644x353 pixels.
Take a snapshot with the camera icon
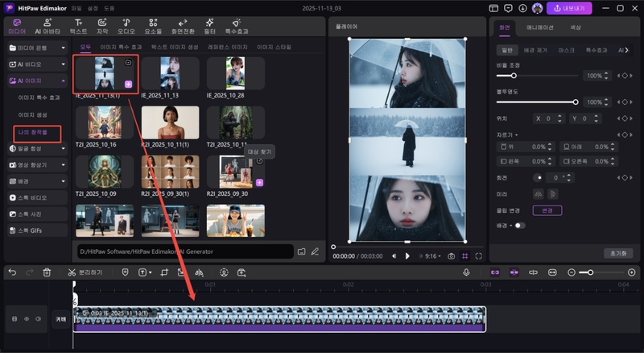coord(451,255)
